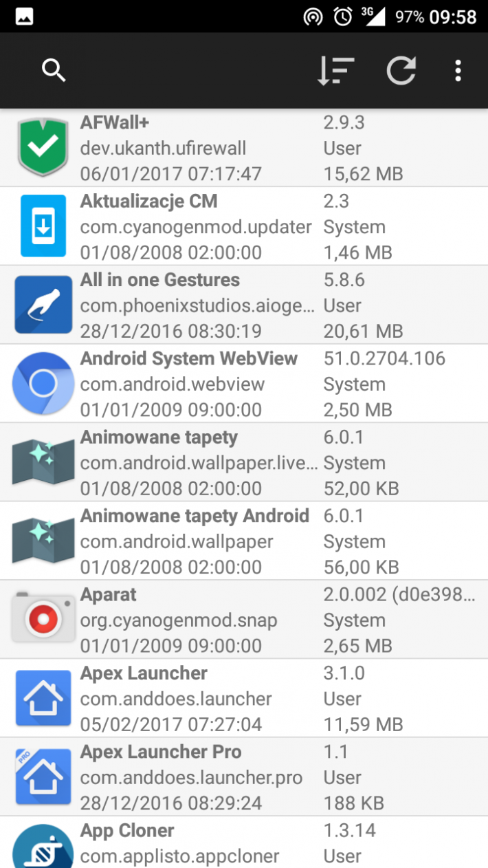Viewport: 488px width, 868px height.
Task: Tap the Aparat camera icon
Action: tap(43, 619)
